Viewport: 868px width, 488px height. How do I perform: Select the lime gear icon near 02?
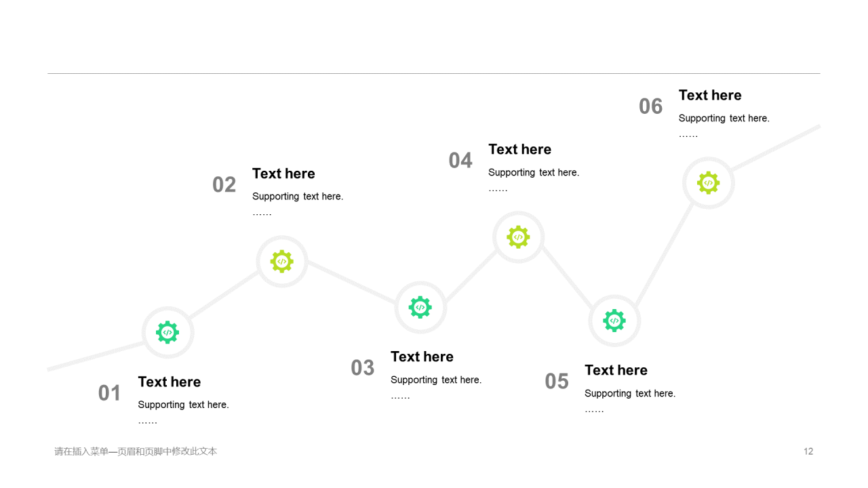282,262
